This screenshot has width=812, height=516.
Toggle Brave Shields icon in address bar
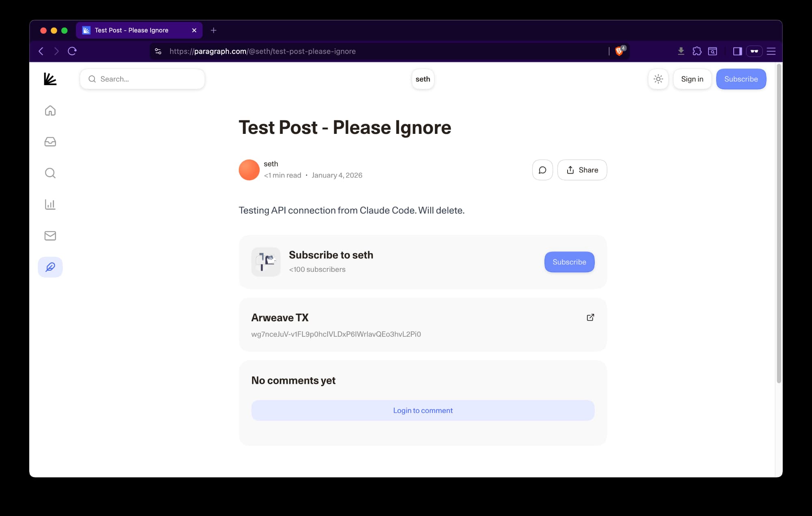[x=619, y=51]
